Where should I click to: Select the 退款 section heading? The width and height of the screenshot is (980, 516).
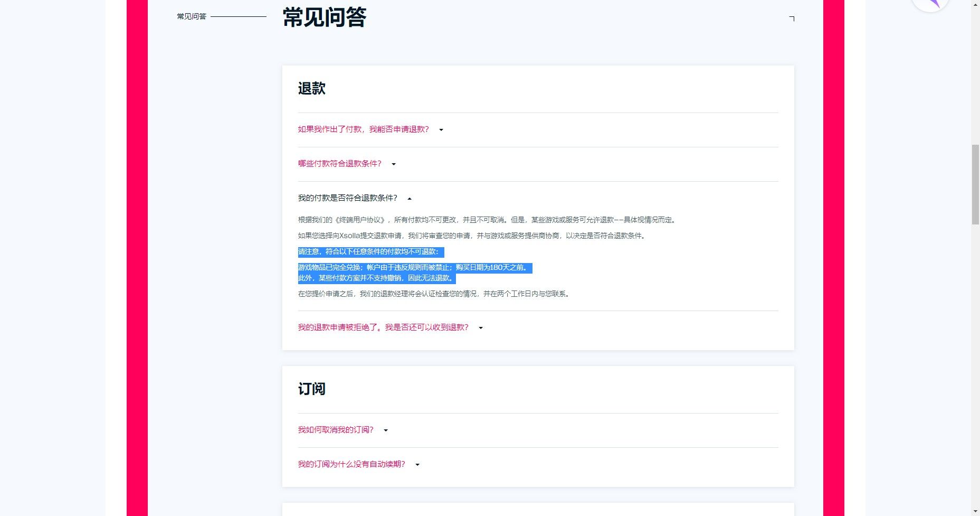tap(311, 89)
